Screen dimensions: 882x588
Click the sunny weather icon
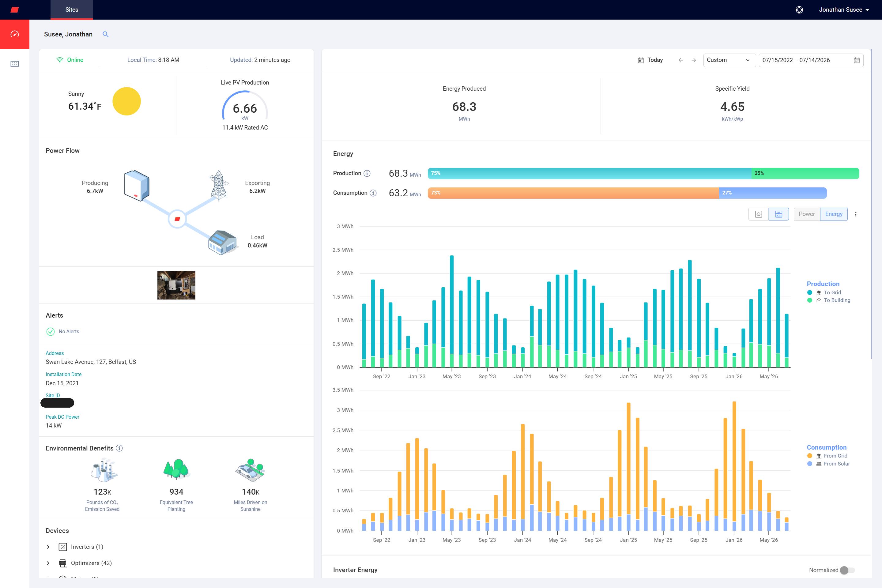[x=127, y=101]
